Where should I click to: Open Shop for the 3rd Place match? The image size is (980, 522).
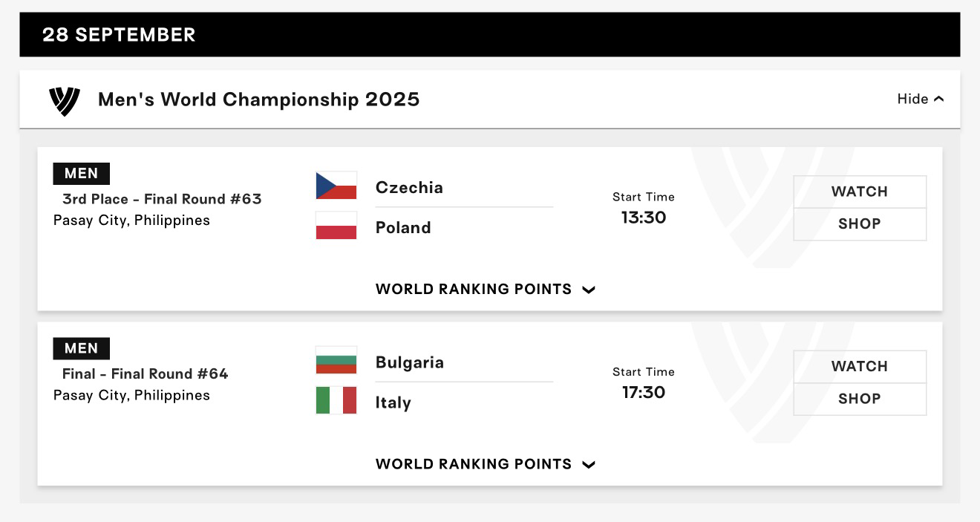pos(860,224)
